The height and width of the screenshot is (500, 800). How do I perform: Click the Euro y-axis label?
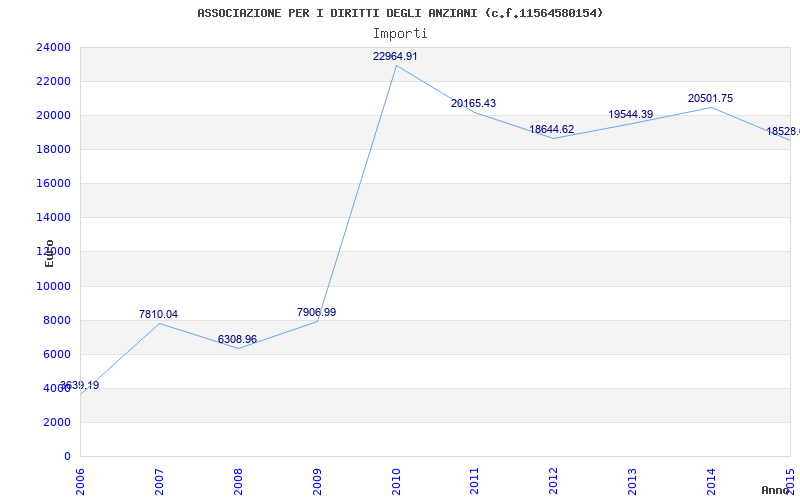pos(49,254)
